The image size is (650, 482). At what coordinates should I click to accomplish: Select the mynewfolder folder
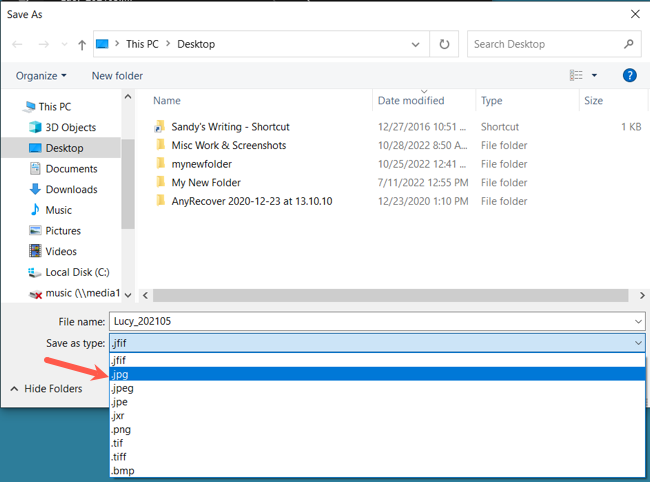click(201, 164)
